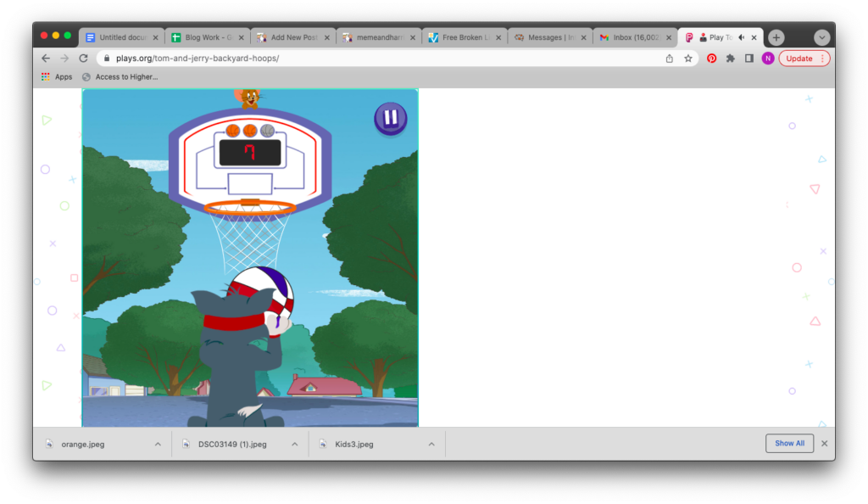Open the Apps shortcut in bookmarks bar
The width and height of the screenshot is (868, 504).
coord(57,77)
